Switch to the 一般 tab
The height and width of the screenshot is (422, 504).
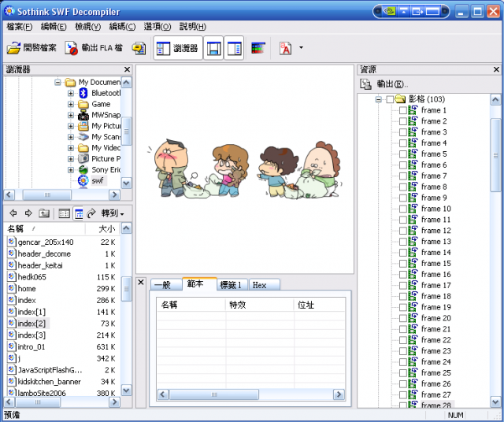tap(165, 285)
